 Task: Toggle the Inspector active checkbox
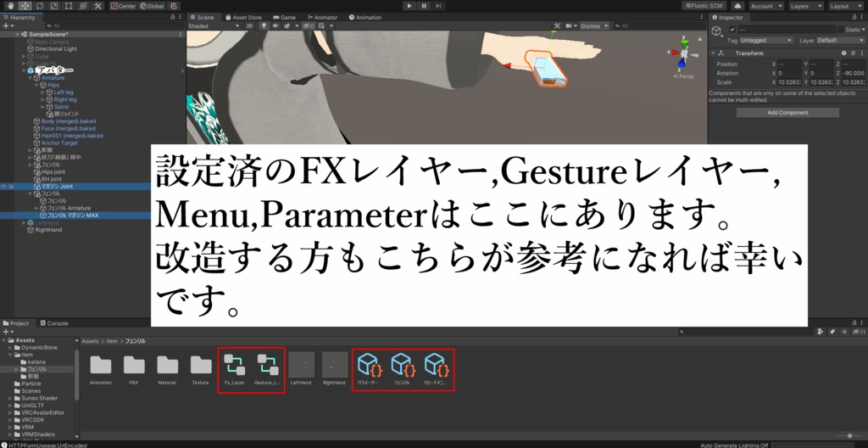pos(732,30)
